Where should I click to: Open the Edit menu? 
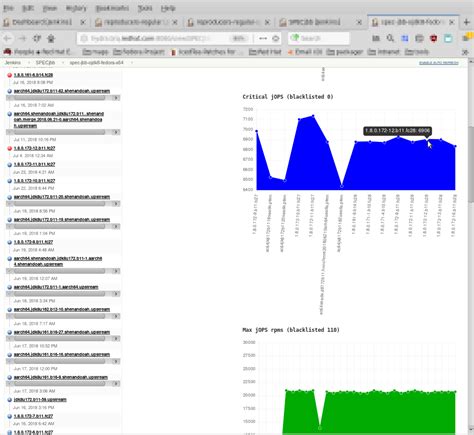click(x=28, y=8)
